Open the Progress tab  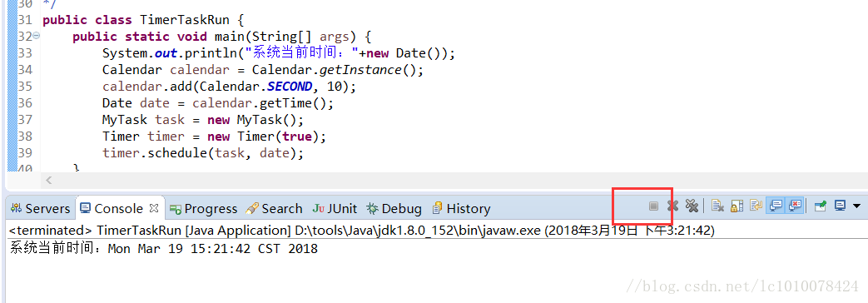pyautogui.click(x=203, y=209)
